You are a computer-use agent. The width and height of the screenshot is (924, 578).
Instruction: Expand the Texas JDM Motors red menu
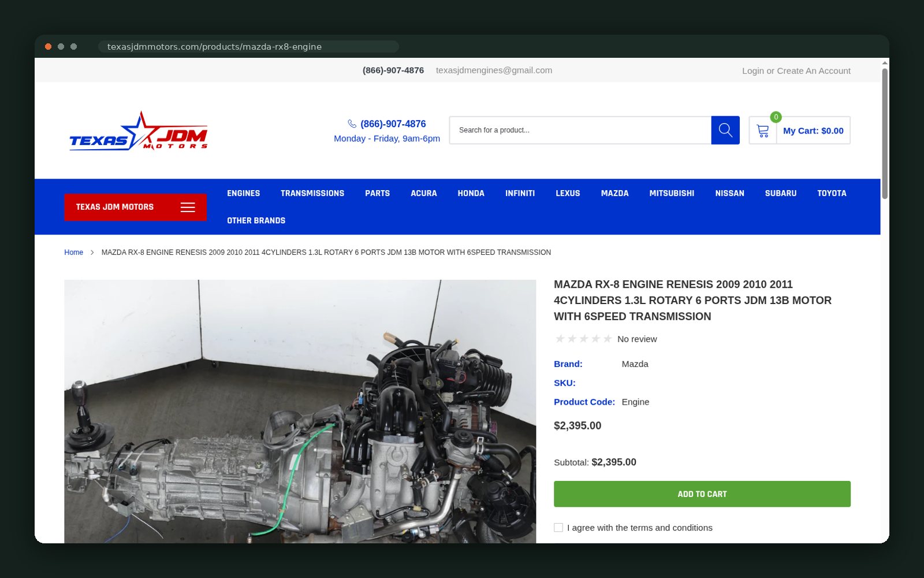[135, 207]
